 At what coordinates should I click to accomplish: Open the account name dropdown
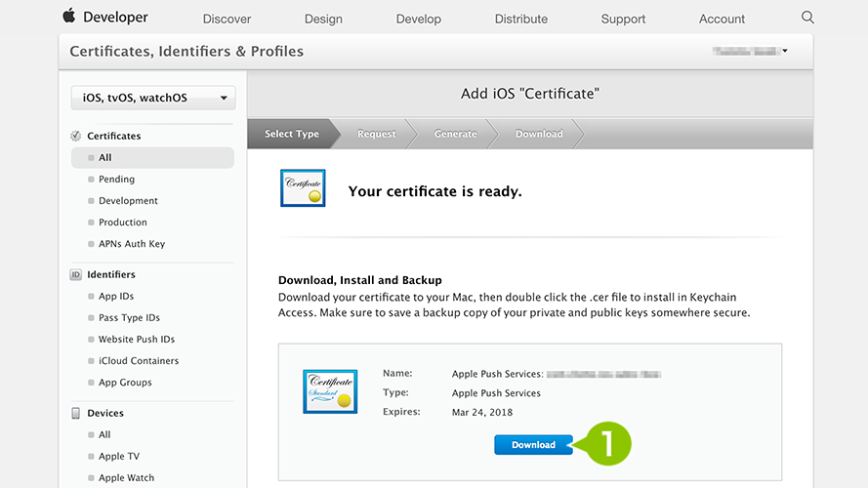click(x=750, y=51)
